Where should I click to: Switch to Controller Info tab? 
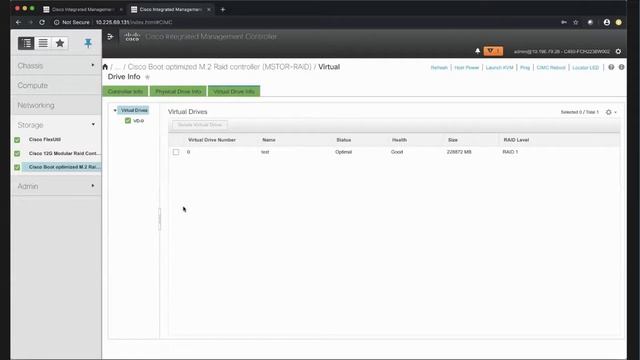tap(125, 91)
